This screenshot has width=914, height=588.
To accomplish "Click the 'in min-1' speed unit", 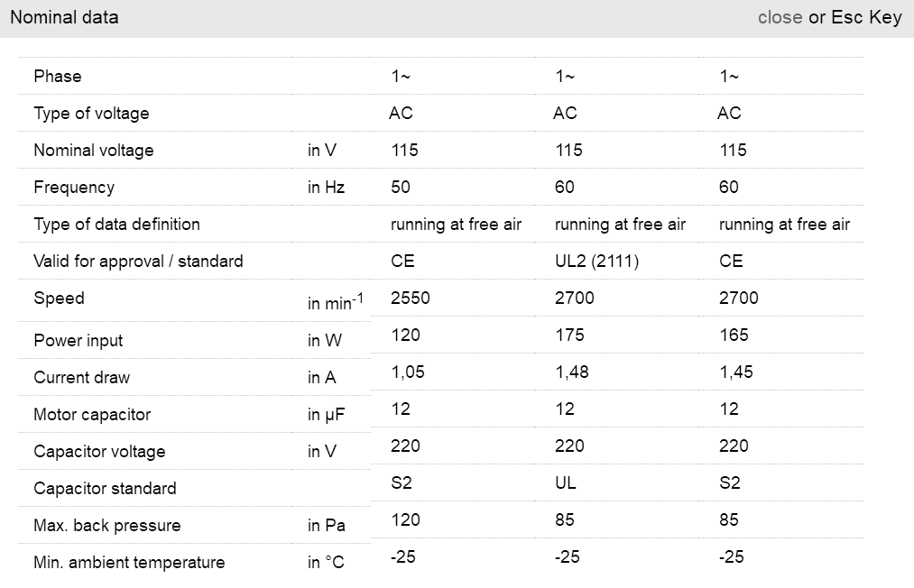I will (x=335, y=303).
